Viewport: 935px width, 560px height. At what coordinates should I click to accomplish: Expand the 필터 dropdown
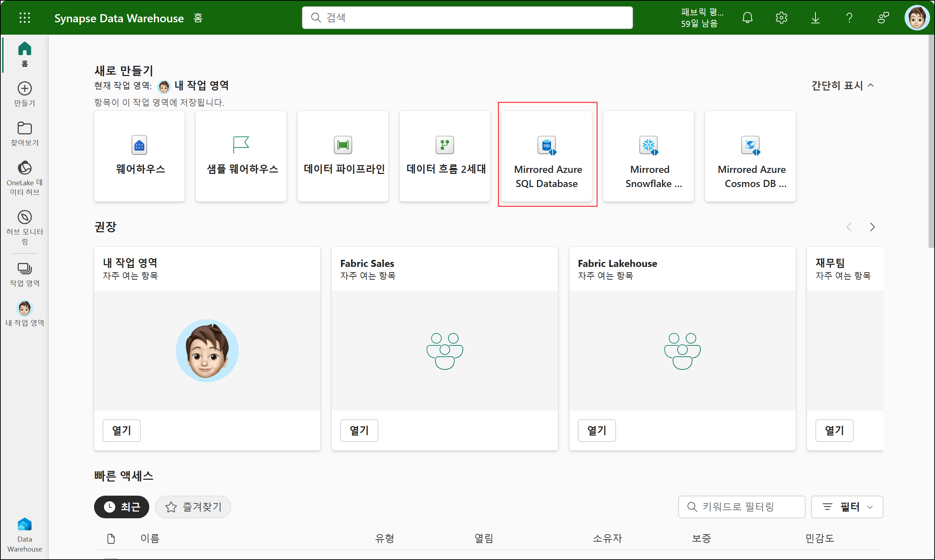(847, 507)
